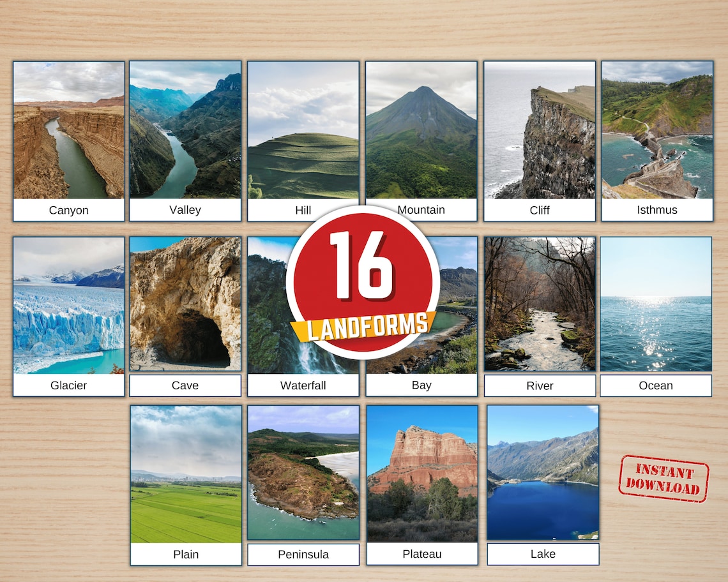Click the Hill card label text
Viewport: 728px width, 582px height.
[x=303, y=209]
